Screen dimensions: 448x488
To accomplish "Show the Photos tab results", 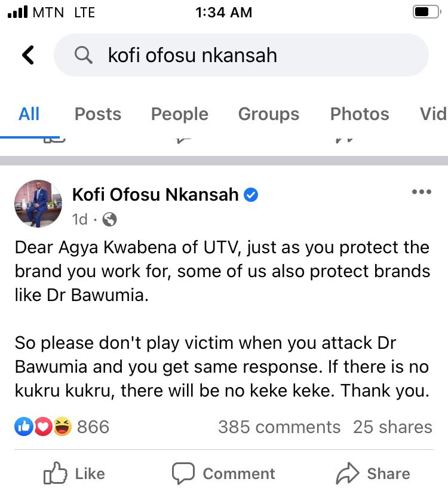I will tap(360, 114).
